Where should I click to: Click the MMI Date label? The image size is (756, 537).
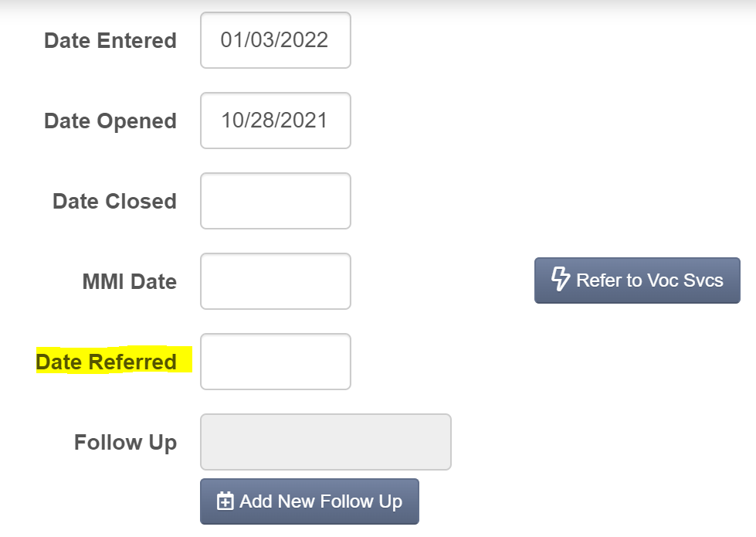tap(129, 281)
